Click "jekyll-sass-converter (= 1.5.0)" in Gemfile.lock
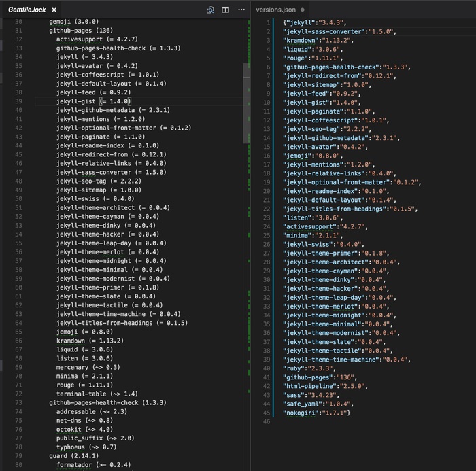 coord(112,173)
